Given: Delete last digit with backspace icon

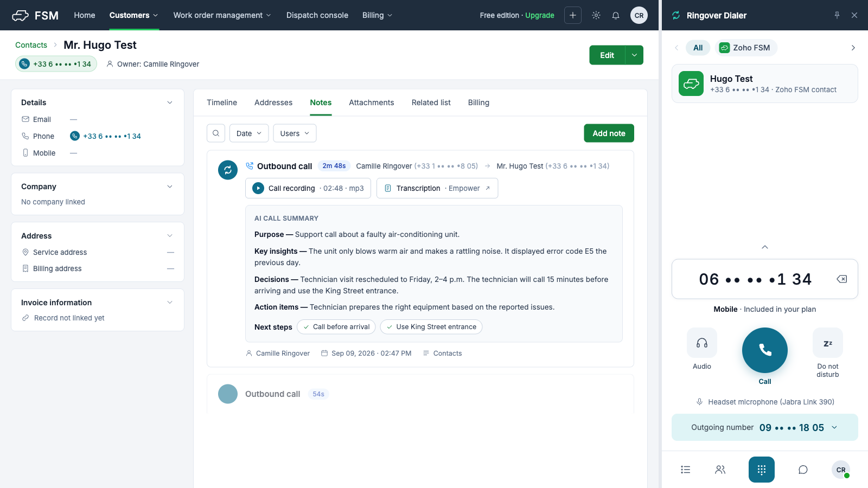Looking at the screenshot, I should pyautogui.click(x=842, y=279).
